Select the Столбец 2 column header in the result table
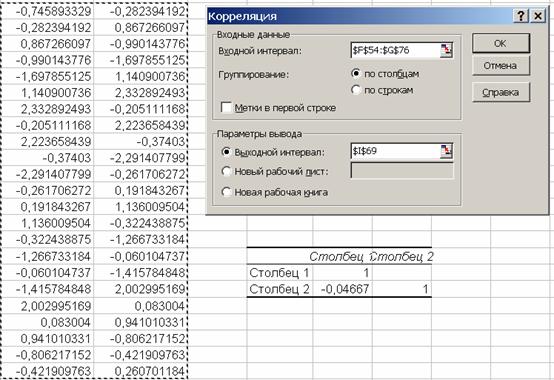This screenshot has width=554, height=380. (x=402, y=256)
